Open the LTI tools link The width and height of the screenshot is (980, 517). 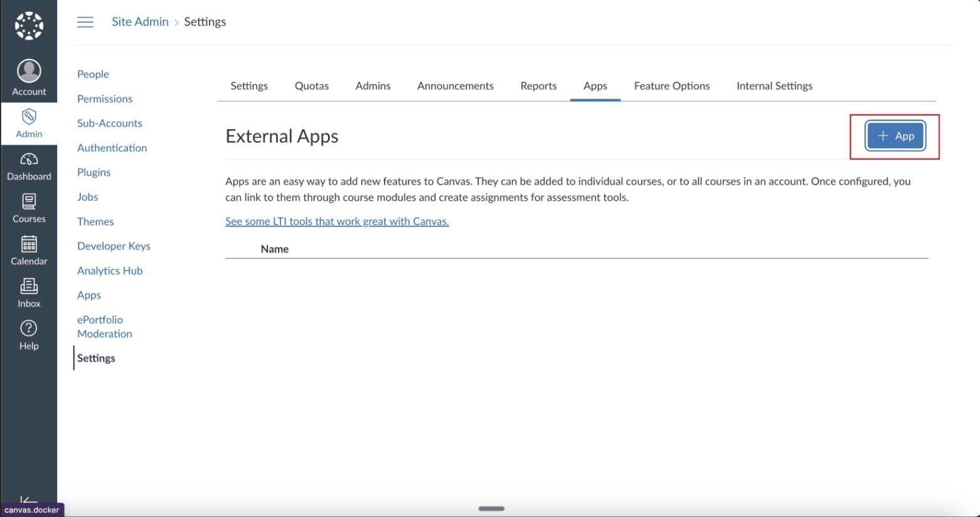point(337,221)
